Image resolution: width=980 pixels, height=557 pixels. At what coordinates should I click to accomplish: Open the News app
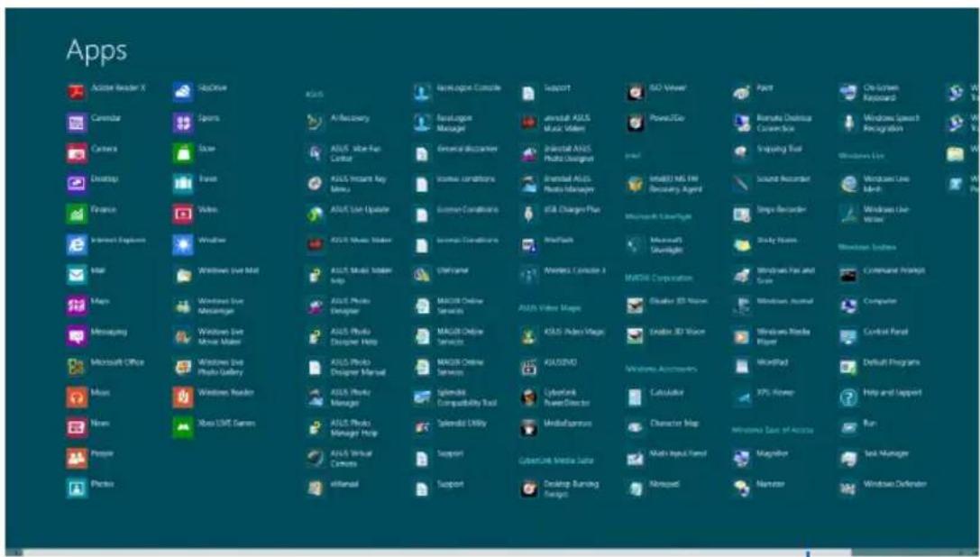[88, 427]
